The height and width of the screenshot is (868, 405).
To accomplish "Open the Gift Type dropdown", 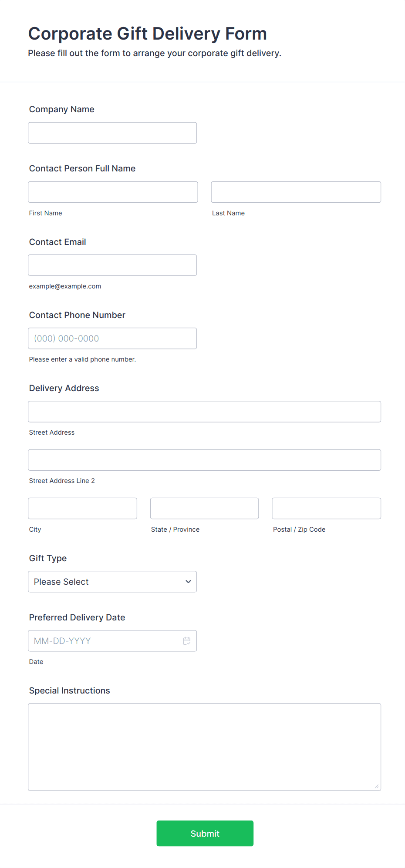I will click(112, 582).
